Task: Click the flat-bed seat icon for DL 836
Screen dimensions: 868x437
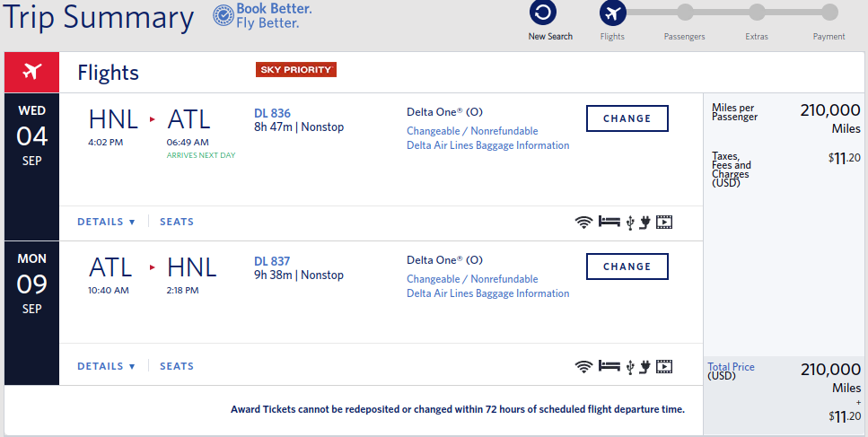Action: pos(609,222)
